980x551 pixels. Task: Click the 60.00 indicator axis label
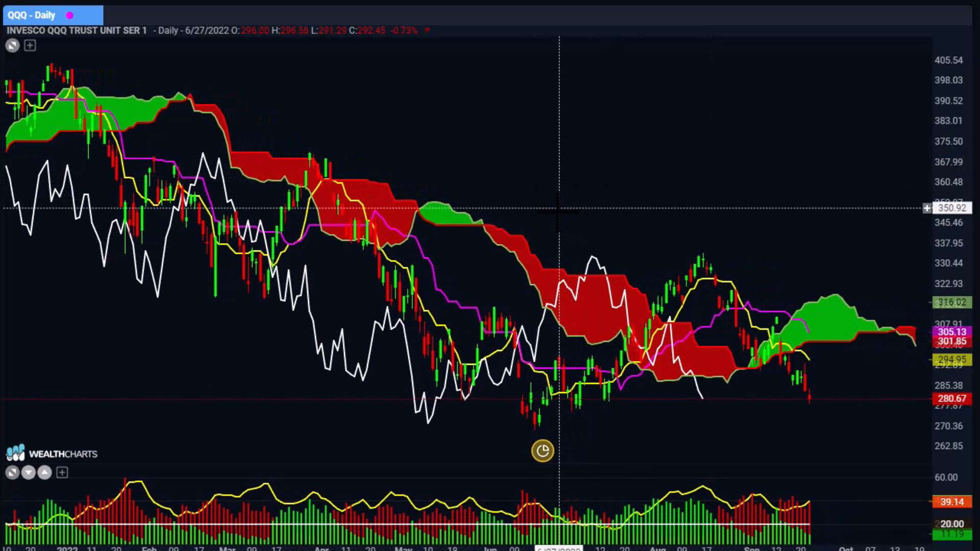click(x=946, y=478)
